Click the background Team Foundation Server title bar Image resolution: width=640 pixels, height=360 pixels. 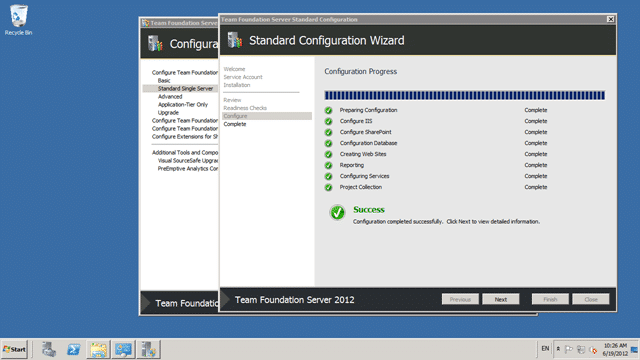tap(180, 23)
